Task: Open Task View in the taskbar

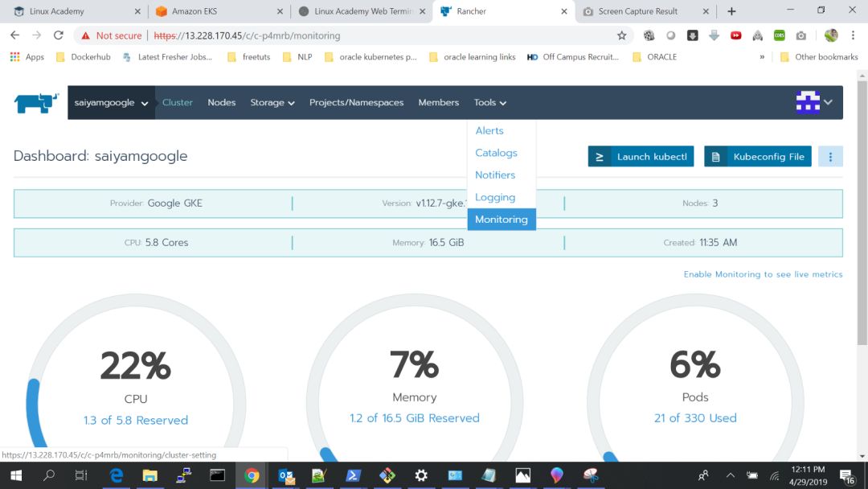Action: tap(81, 475)
